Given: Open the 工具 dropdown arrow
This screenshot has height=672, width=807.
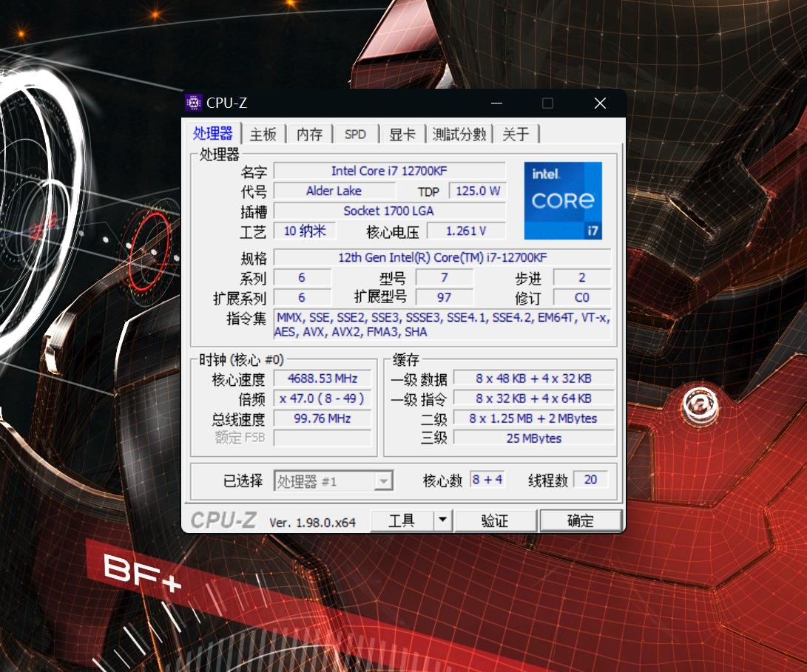Looking at the screenshot, I should 442,520.
